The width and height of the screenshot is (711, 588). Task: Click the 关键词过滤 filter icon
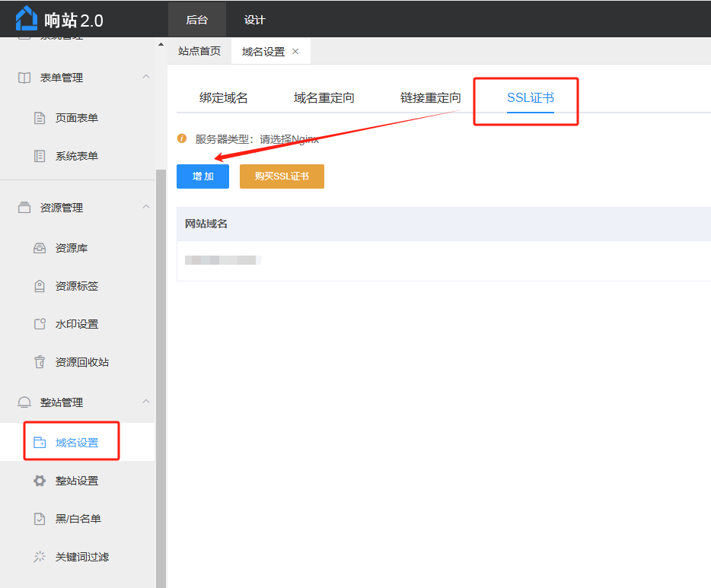point(40,557)
